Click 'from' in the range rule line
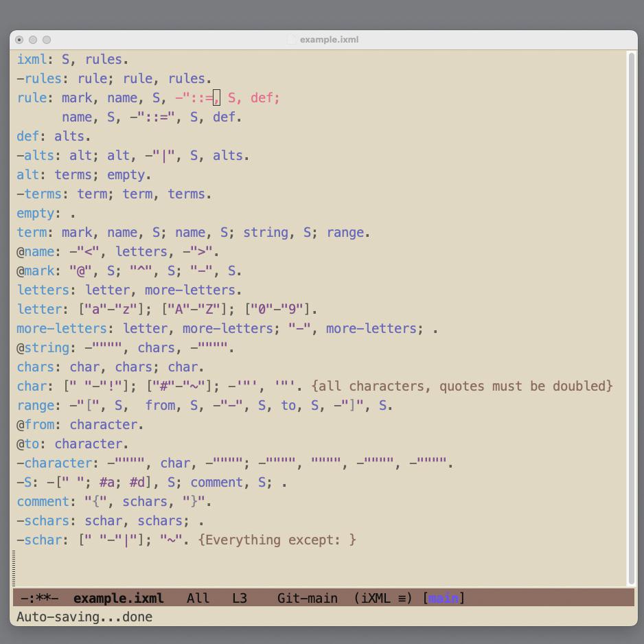Screen dimensions: 644x644 (160, 405)
